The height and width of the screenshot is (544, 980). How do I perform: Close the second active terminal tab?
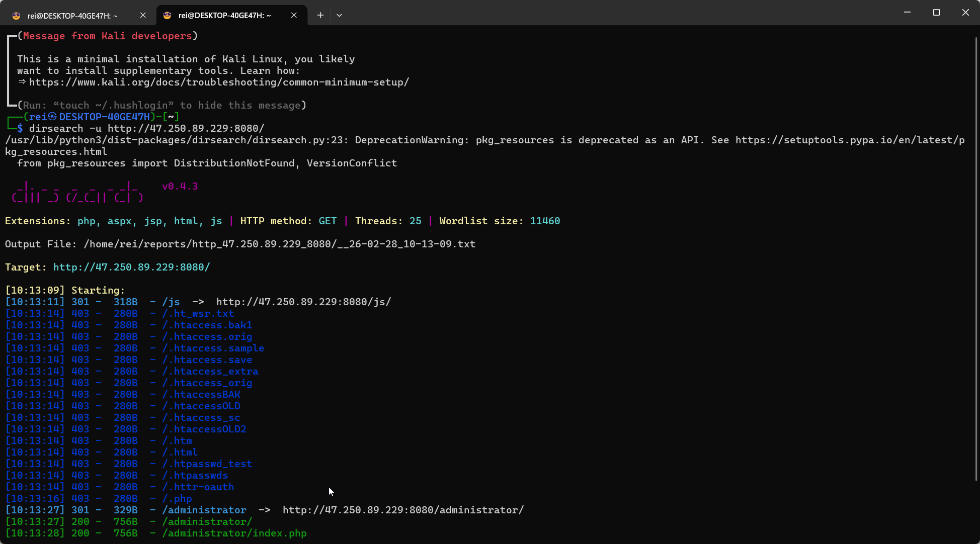point(294,16)
